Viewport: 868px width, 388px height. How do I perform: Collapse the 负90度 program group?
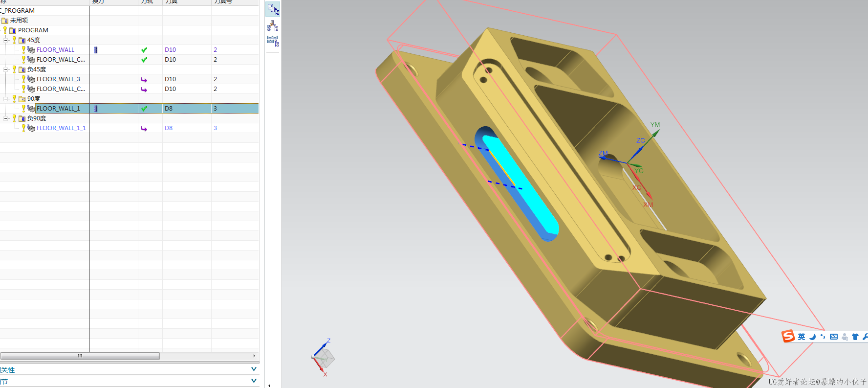6,118
